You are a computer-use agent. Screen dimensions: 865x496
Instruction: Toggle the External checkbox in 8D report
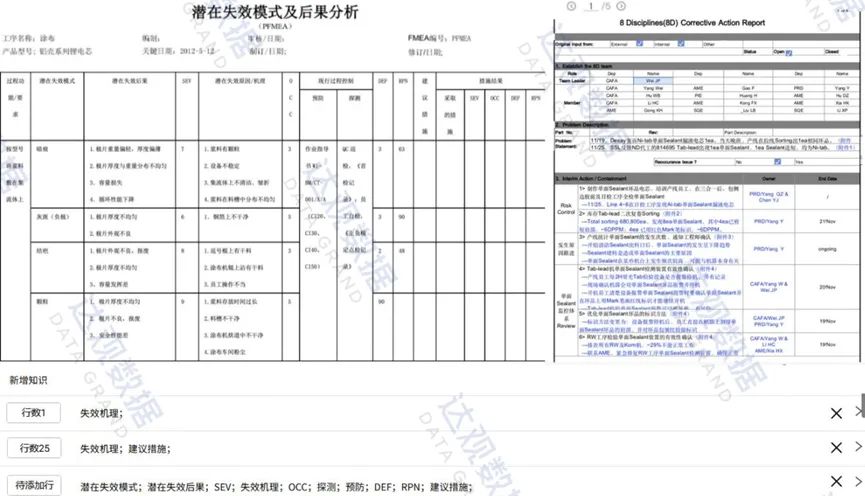pos(639,43)
